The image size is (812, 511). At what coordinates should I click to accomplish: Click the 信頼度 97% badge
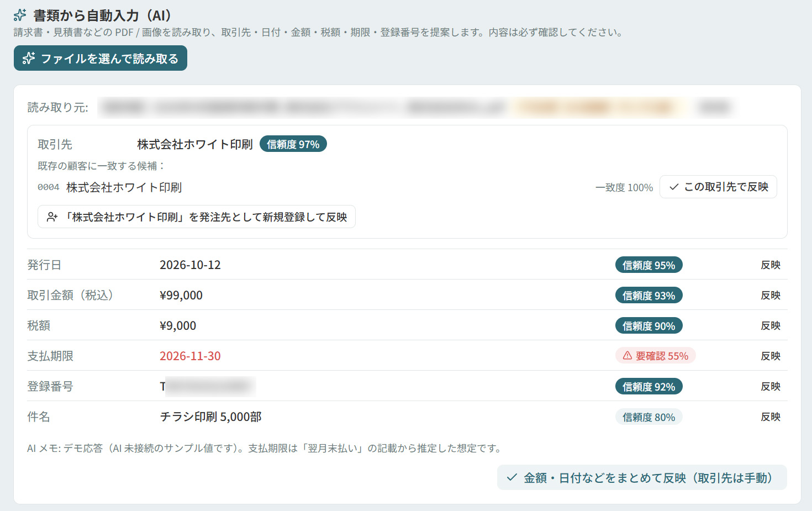293,144
